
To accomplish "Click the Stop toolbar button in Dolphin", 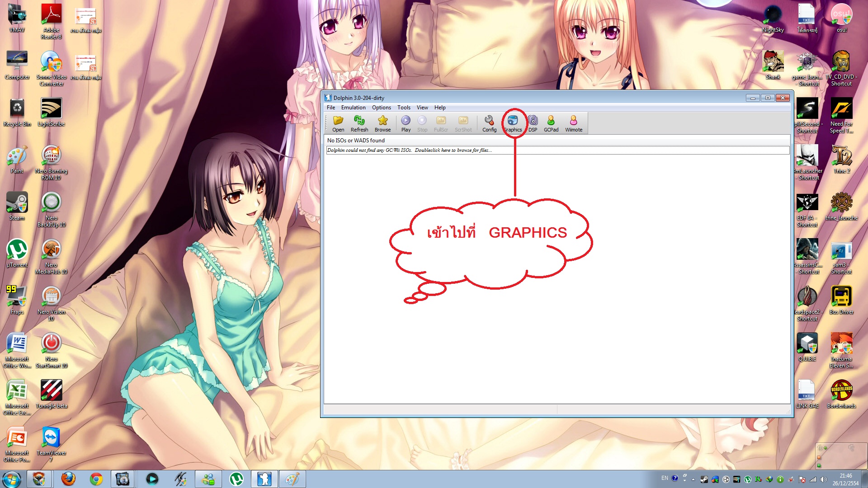I will point(422,123).
